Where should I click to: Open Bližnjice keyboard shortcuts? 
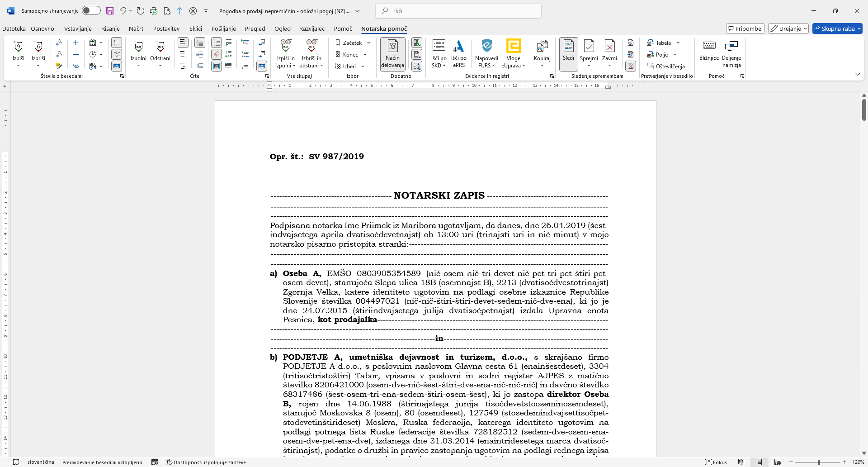pyautogui.click(x=708, y=47)
